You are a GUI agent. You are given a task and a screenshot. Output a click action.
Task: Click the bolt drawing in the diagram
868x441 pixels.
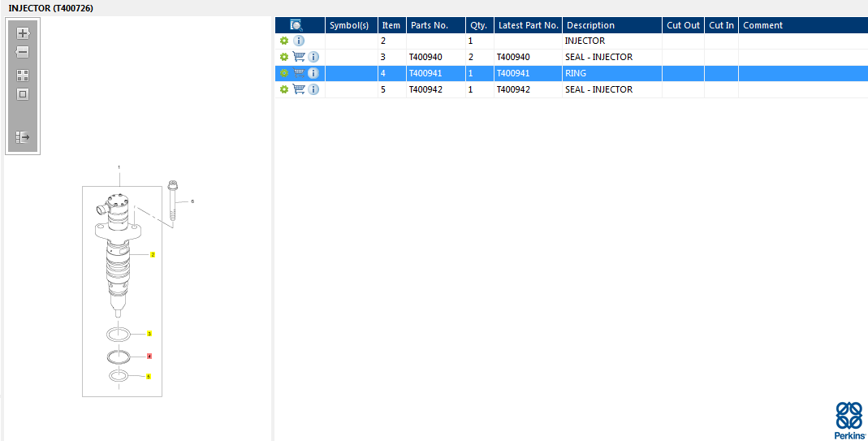[x=173, y=200]
